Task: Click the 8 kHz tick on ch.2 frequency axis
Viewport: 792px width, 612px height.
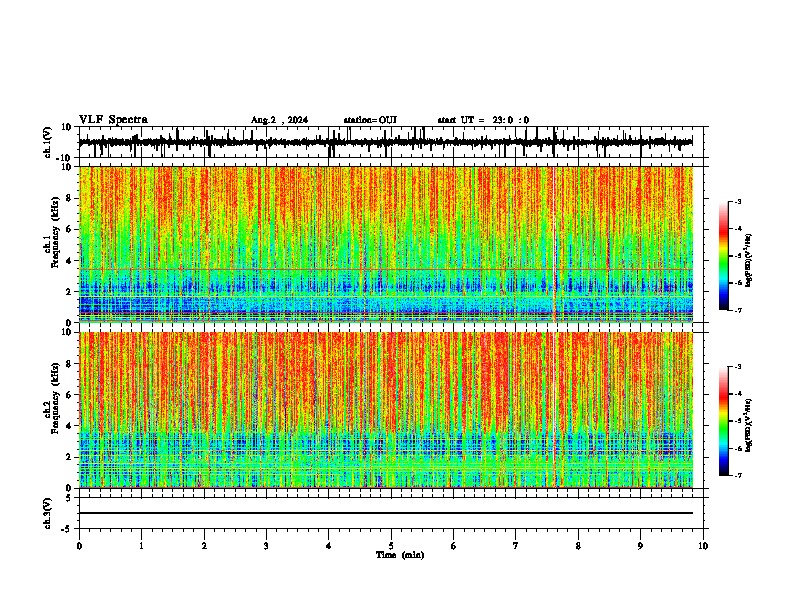Action: (70, 364)
